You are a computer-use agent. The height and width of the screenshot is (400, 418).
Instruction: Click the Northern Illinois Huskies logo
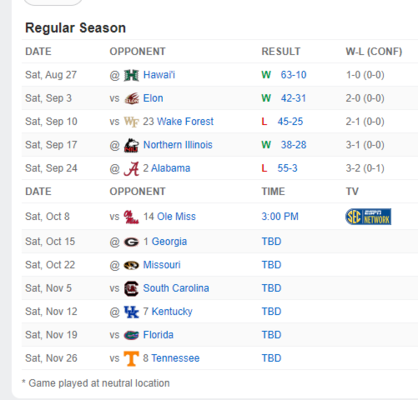(x=131, y=145)
